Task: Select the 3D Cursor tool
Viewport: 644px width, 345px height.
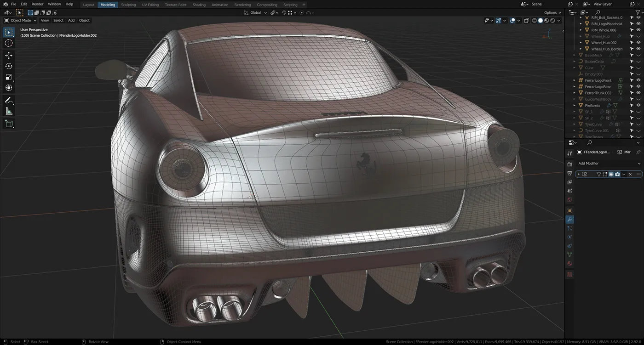Action: click(x=9, y=43)
